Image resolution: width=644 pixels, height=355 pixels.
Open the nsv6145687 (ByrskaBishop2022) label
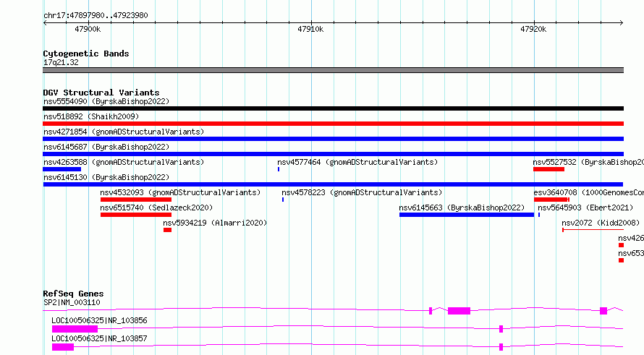click(106, 147)
